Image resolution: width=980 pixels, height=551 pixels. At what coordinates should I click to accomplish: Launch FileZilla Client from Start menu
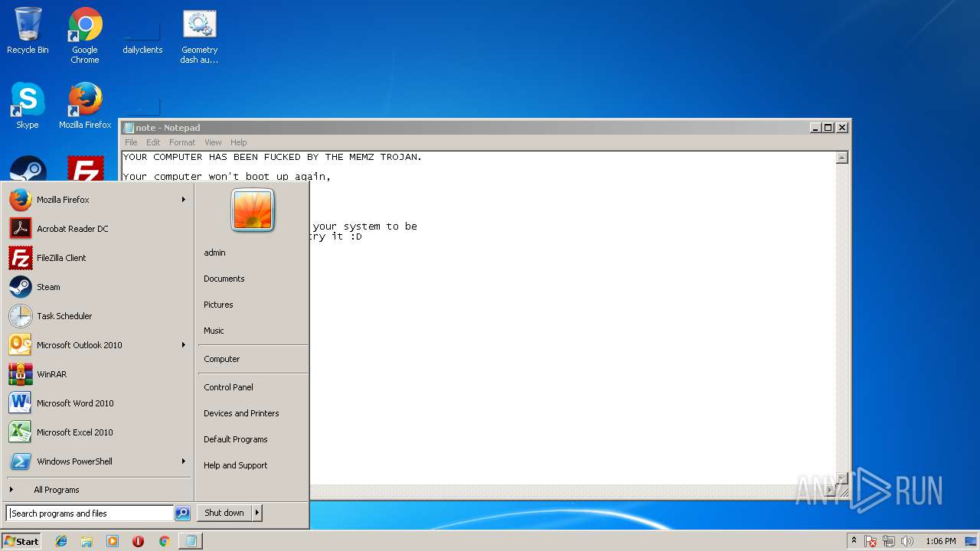point(98,258)
